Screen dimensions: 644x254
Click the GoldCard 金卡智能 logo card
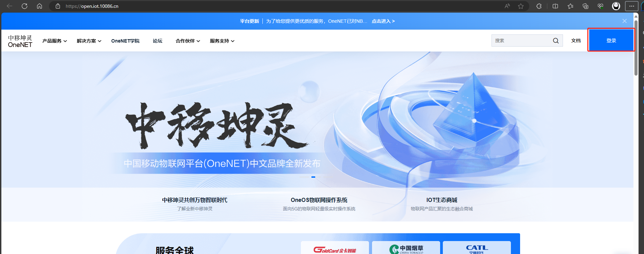335,248
